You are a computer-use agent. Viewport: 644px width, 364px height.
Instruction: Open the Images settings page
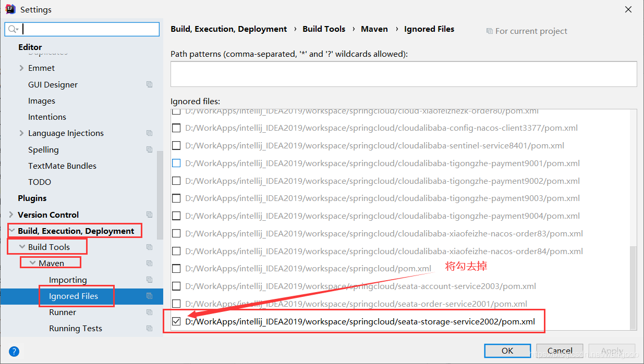pos(42,101)
